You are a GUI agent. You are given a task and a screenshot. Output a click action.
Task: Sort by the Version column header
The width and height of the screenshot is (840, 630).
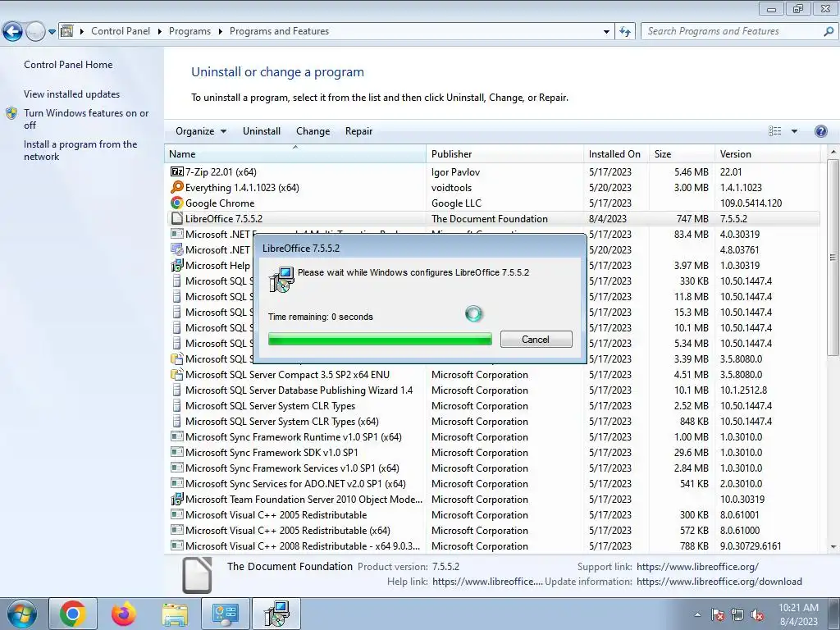[768, 153]
